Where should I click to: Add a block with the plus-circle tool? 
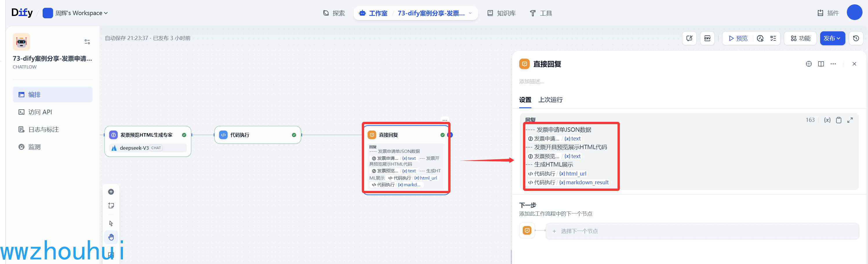pyautogui.click(x=111, y=192)
